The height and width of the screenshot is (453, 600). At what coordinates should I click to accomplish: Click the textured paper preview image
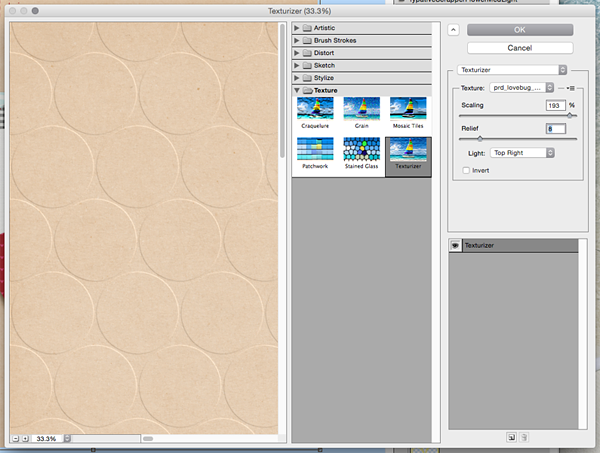click(144, 228)
